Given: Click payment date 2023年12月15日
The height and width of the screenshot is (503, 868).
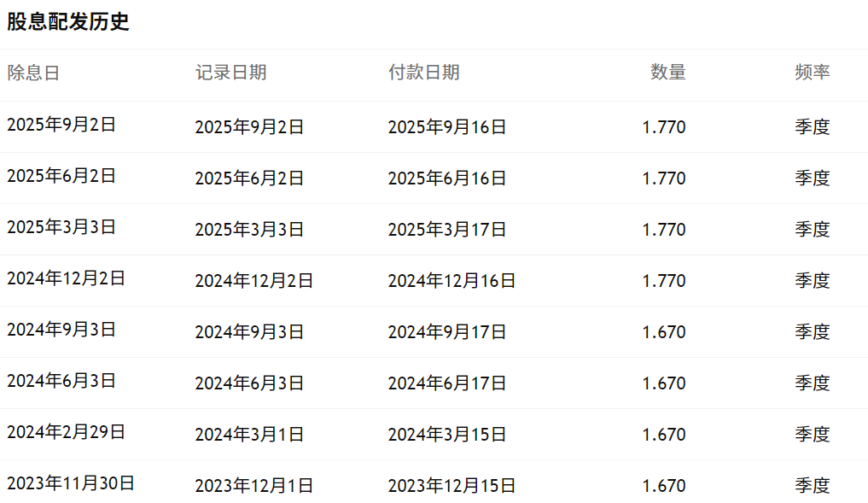Looking at the screenshot, I should 451,486.
